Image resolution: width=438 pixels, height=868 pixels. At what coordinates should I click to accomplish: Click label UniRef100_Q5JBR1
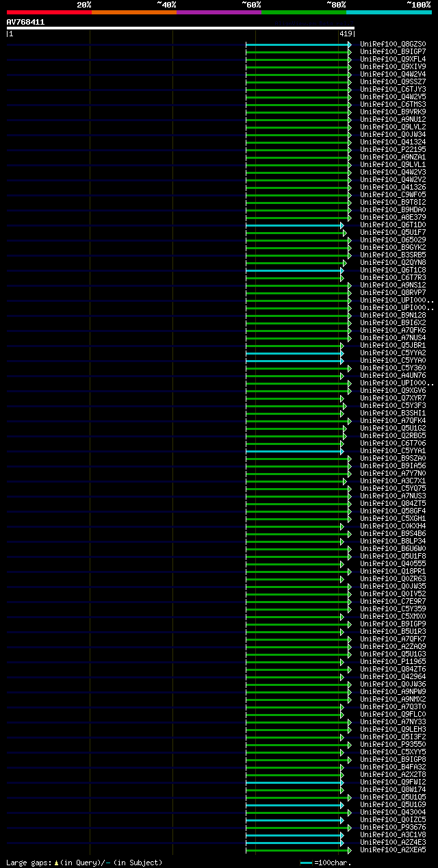coord(393,345)
